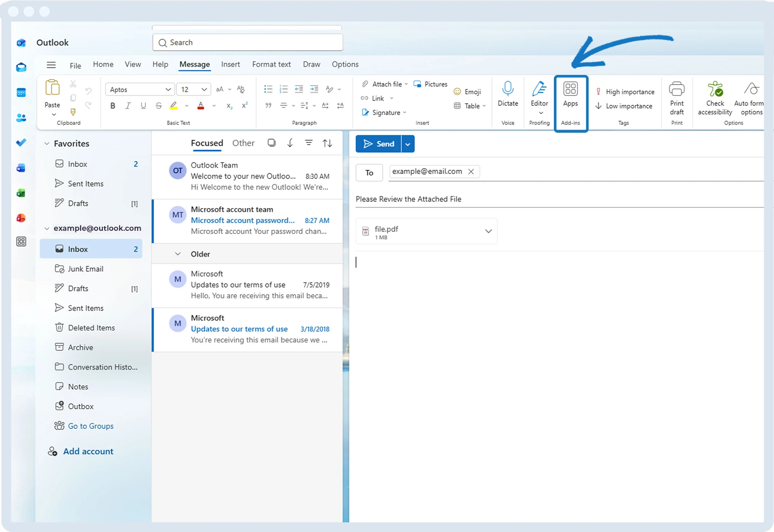Run Check accessibility
774x532 pixels.
click(715, 98)
